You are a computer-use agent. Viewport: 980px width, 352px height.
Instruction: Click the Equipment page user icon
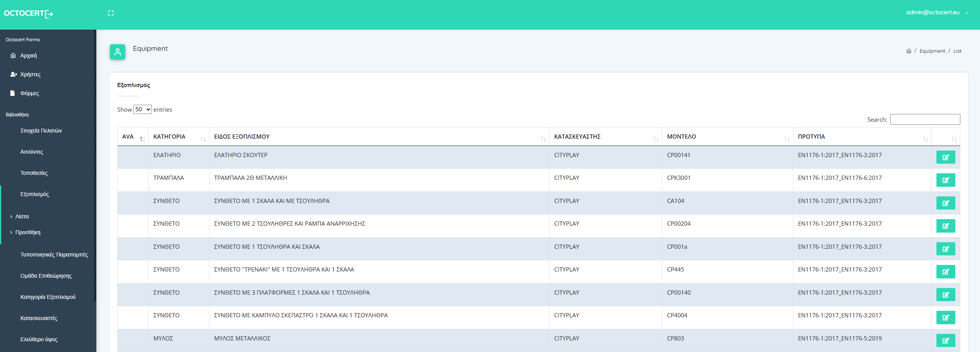coord(118,52)
